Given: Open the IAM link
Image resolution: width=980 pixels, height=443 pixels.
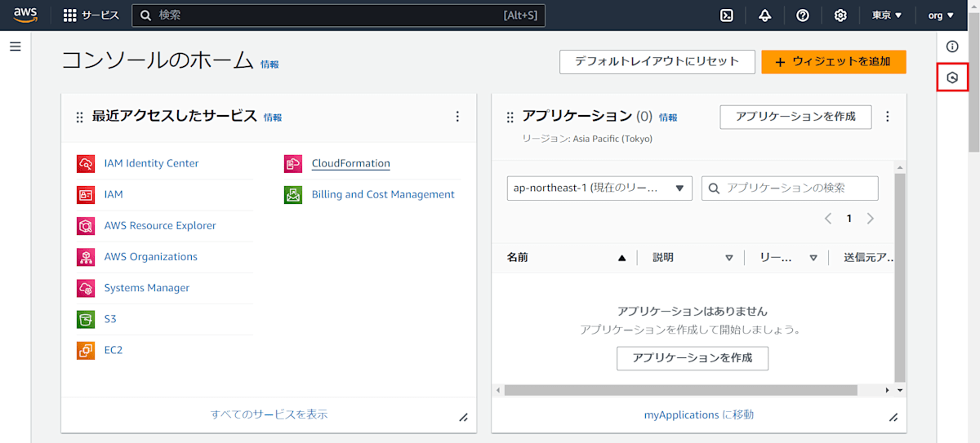Looking at the screenshot, I should coord(114,194).
